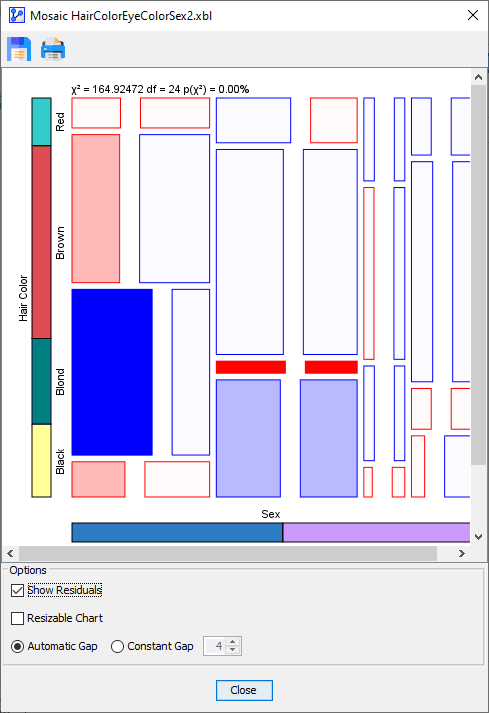Click the horizontal scrollbar left arrow
This screenshot has width=489, height=713.
10,553
